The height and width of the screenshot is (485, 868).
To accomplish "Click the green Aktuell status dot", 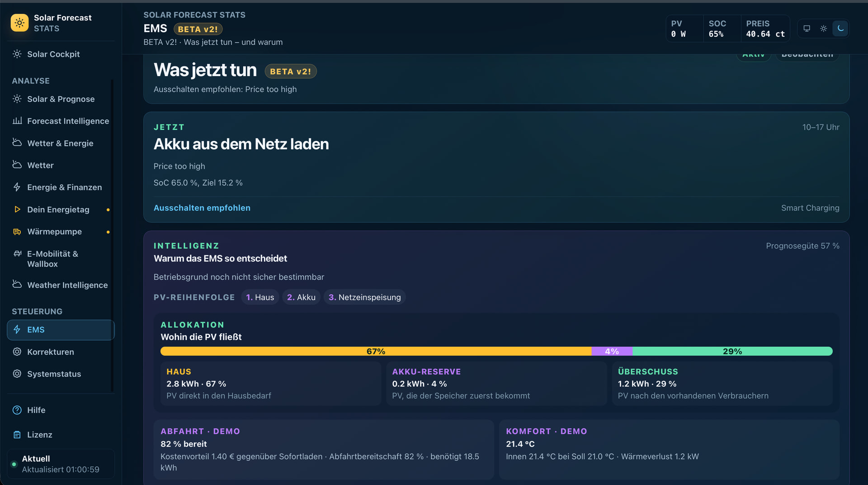I will 14,464.
